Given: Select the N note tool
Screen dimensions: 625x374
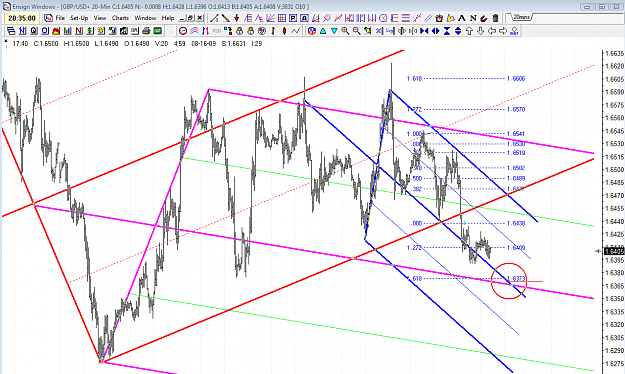Looking at the screenshot, I should [473, 18].
